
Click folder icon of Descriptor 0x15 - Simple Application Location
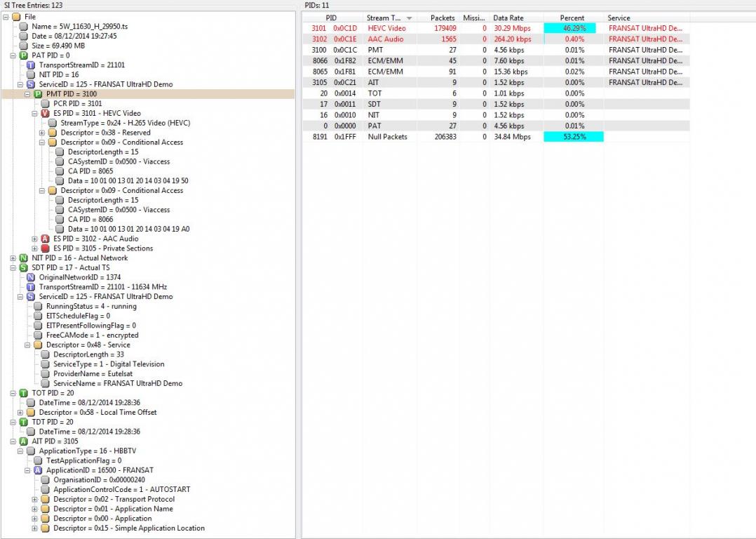tap(45, 528)
